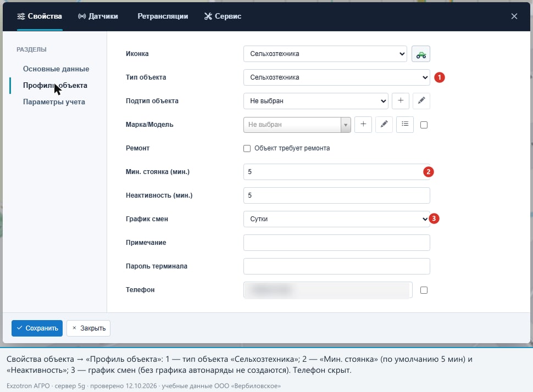The image size is (533, 392).
Task: Click the Сохранить button
Action: (37, 328)
